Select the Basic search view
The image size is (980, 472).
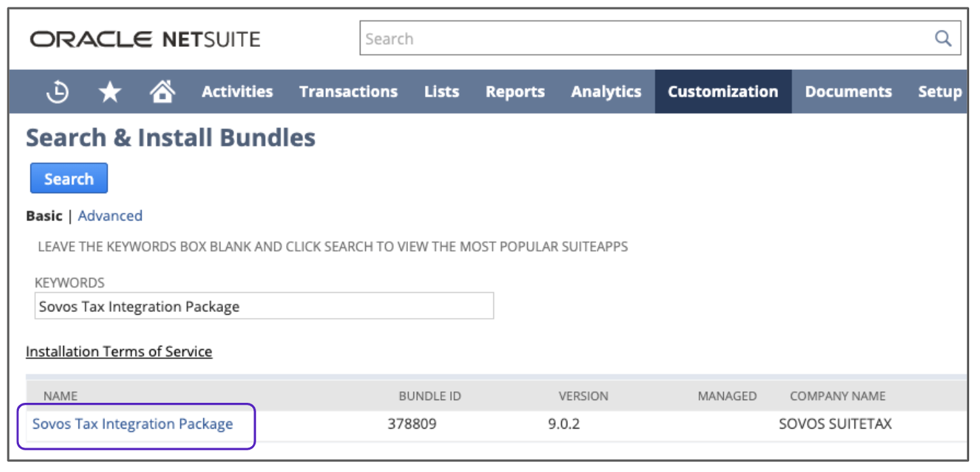[x=44, y=216]
